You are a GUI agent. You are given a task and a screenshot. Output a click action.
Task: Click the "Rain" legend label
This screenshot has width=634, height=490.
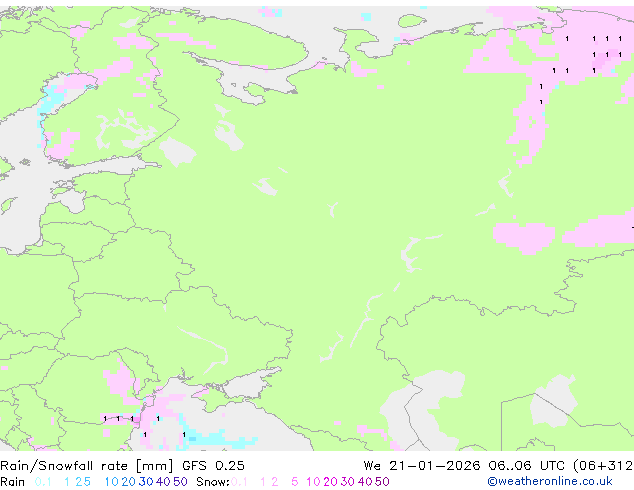(13, 482)
